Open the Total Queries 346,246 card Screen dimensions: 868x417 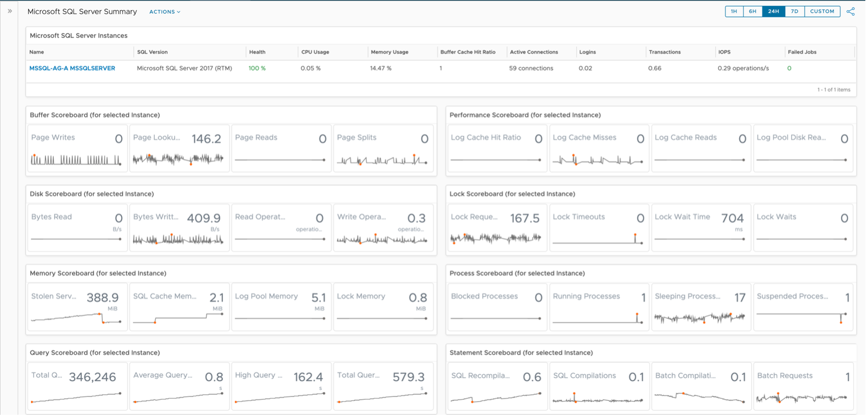click(77, 387)
